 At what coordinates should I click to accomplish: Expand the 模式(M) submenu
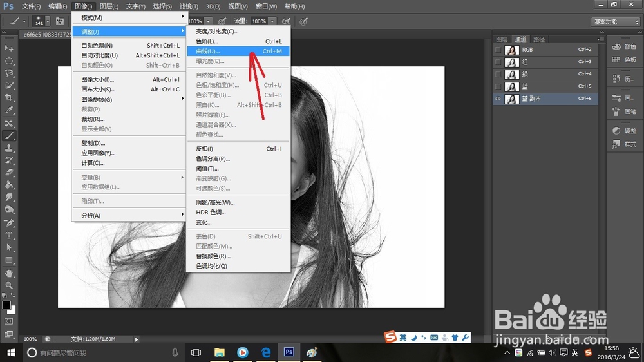tap(129, 17)
